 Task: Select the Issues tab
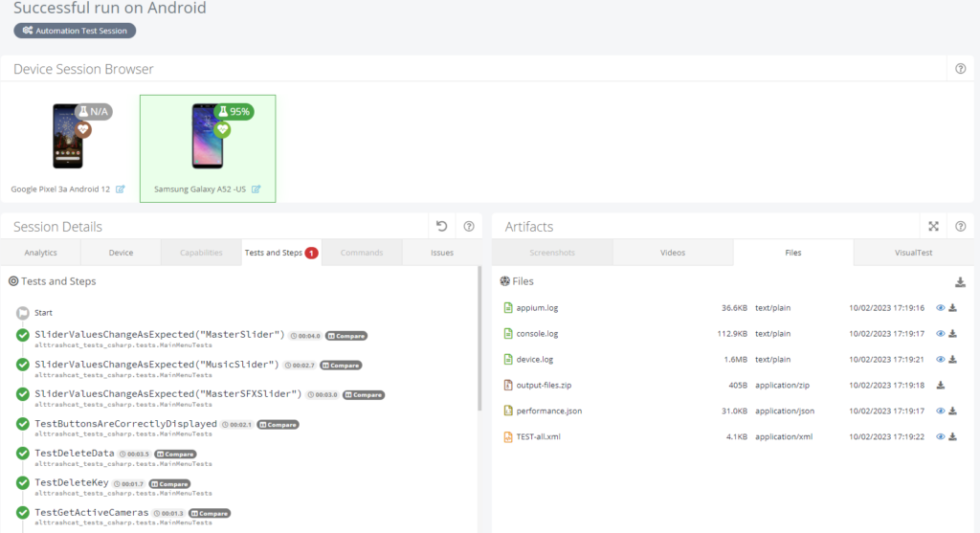(x=442, y=253)
